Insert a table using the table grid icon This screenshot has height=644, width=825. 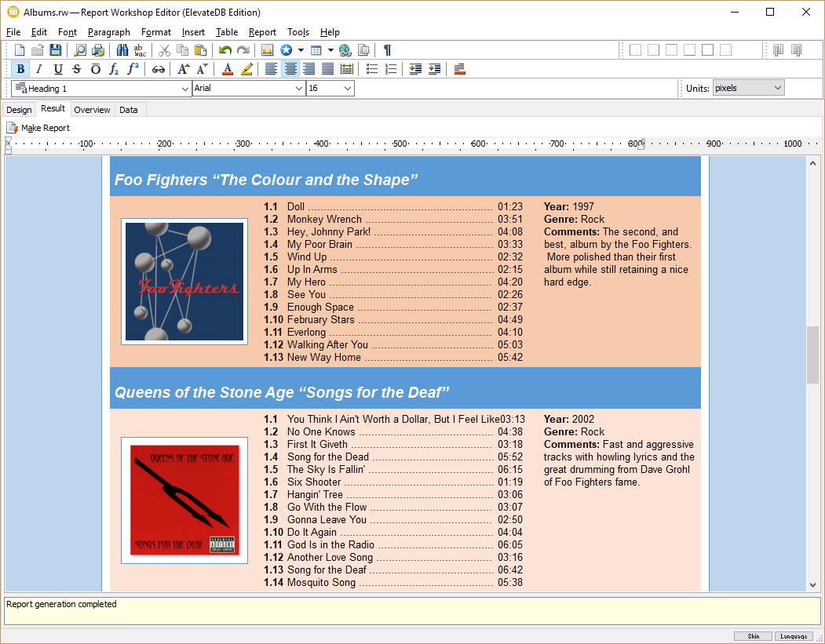(x=316, y=50)
